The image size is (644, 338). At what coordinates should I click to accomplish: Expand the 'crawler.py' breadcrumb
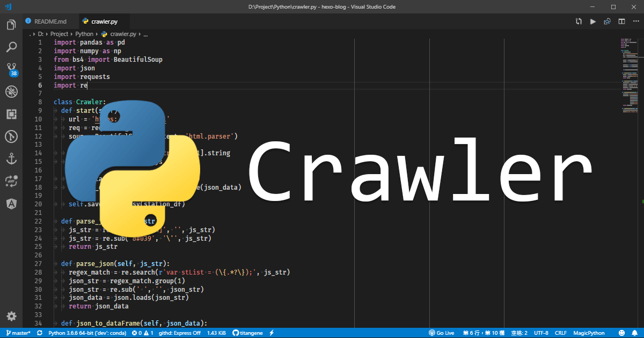click(x=119, y=34)
